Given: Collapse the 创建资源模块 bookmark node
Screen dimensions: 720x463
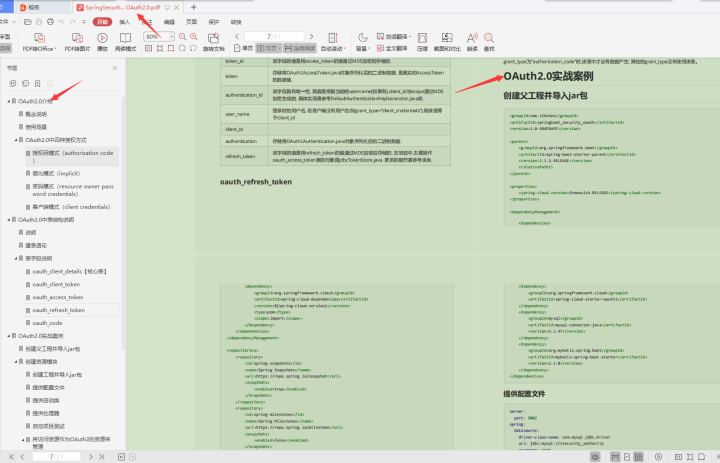Looking at the screenshot, I should coord(16,361).
